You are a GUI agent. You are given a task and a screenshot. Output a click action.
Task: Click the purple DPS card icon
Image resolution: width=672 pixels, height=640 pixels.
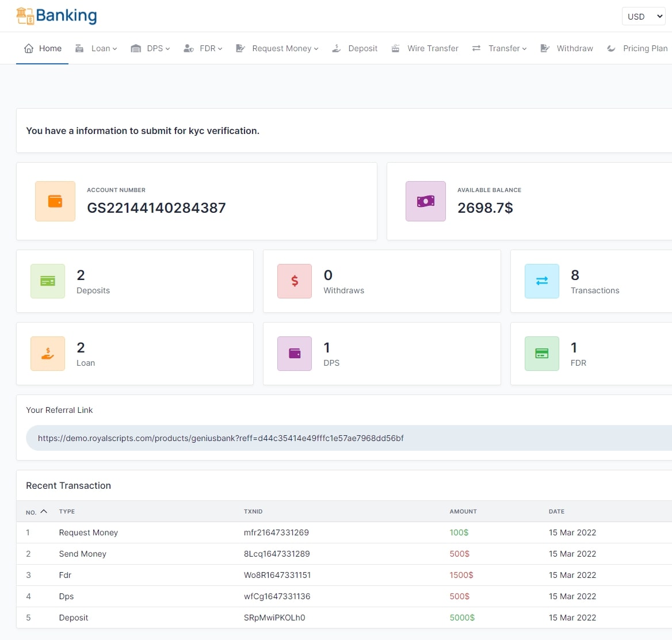tap(295, 354)
